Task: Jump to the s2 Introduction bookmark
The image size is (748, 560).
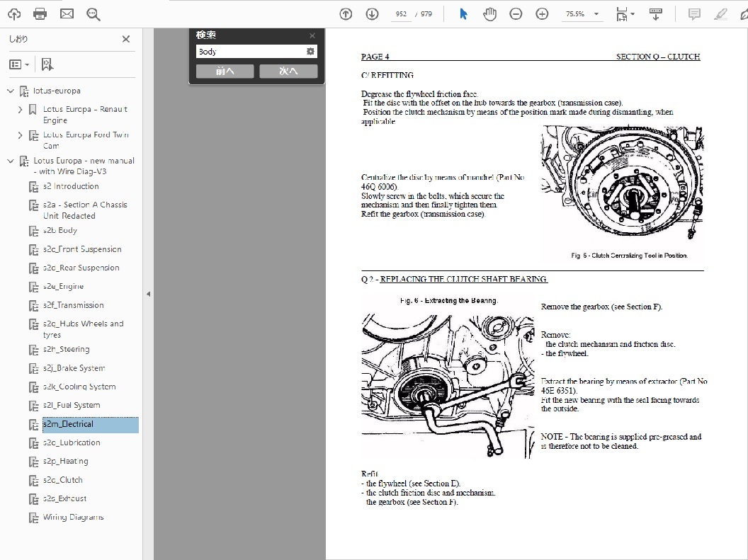Action: (71, 186)
